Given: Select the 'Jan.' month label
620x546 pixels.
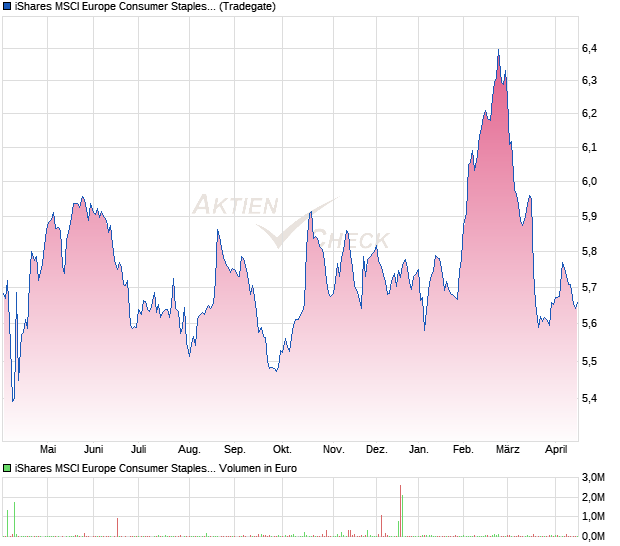Looking at the screenshot, I should (419, 449).
